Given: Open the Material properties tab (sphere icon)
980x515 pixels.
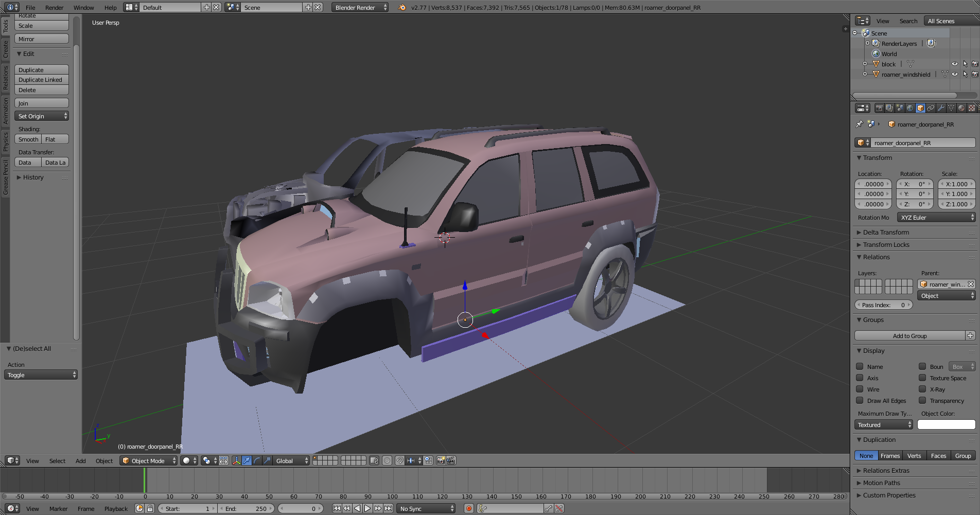Looking at the screenshot, I should tap(961, 108).
